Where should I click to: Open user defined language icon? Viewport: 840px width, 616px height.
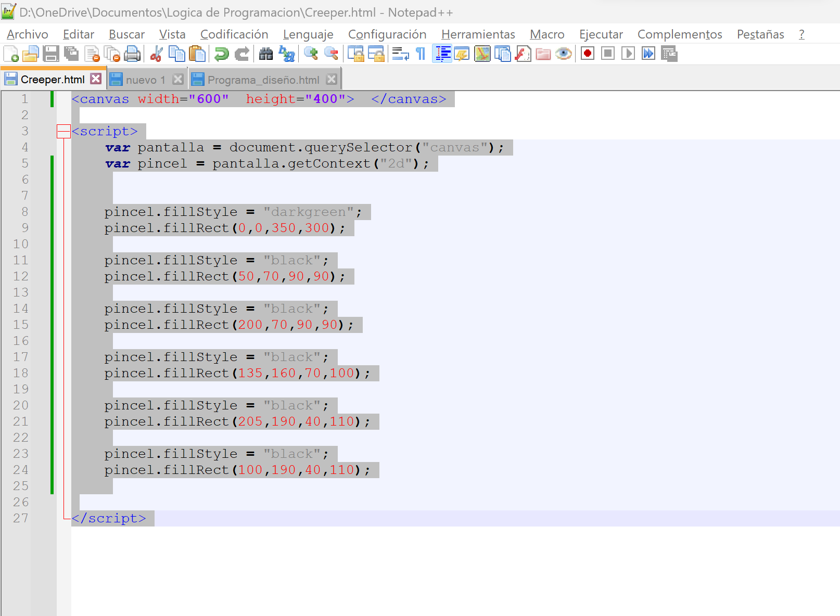(x=462, y=54)
